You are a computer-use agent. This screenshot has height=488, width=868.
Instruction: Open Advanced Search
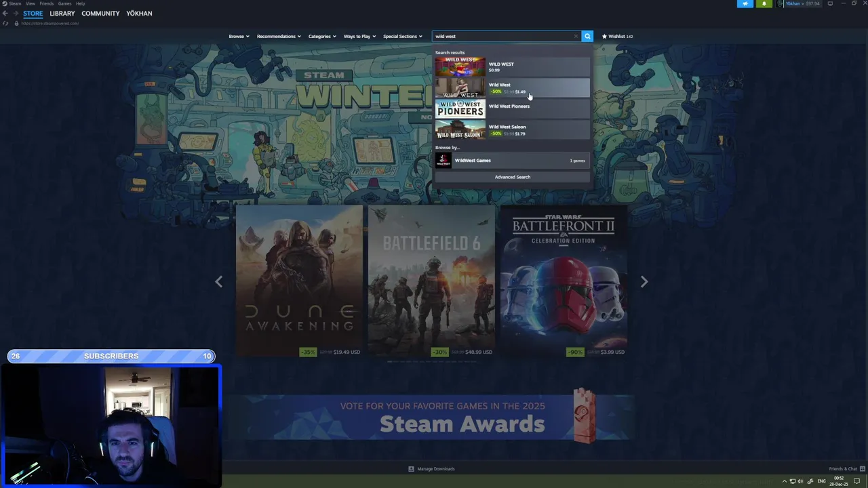tap(513, 177)
